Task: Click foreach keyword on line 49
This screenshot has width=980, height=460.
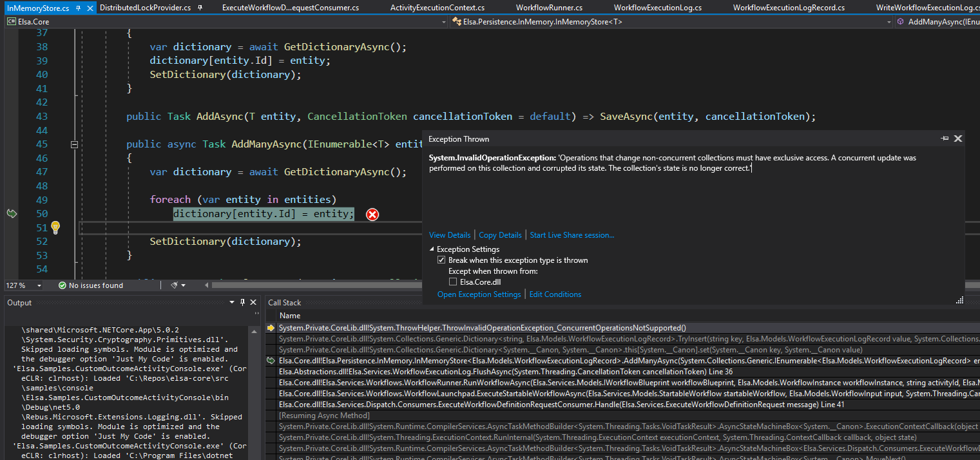Action: 170,200
